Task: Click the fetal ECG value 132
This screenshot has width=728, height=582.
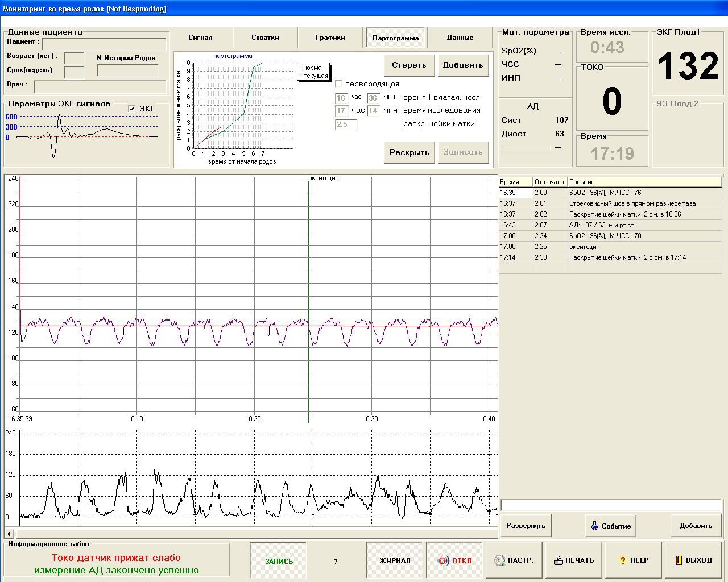Action: 688,66
